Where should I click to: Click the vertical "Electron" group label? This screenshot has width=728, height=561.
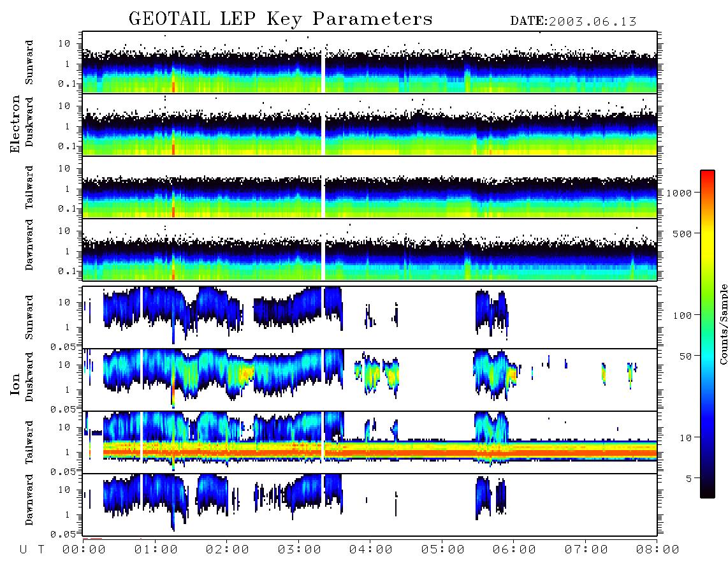point(15,124)
